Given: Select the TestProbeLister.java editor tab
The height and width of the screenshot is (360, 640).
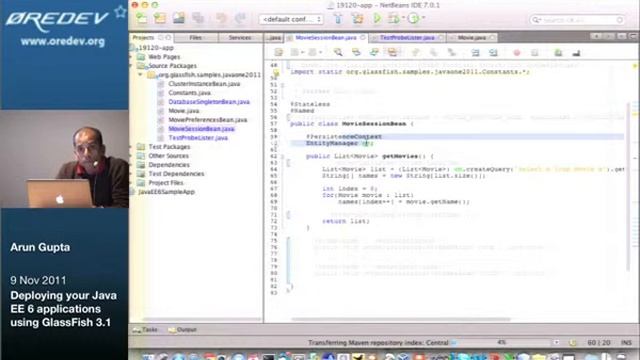Looking at the screenshot, I should (407, 38).
